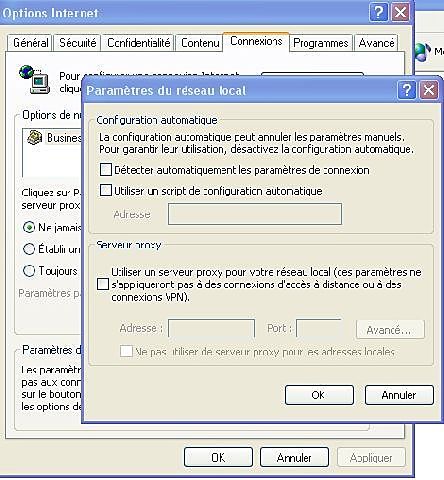Enable Détecter automatiquement les paramètres de connexion
Viewport: 444px width, 480px height.
coord(106,170)
